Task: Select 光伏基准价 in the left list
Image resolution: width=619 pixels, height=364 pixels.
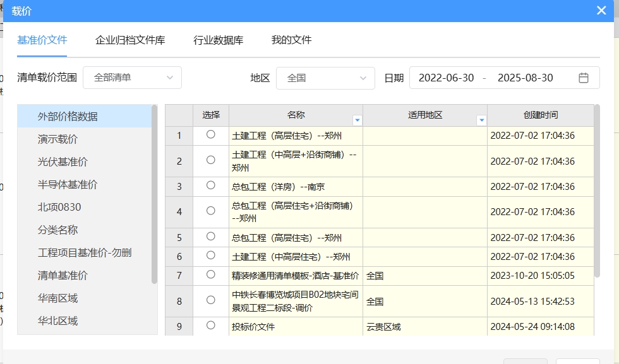Action: pyautogui.click(x=63, y=162)
